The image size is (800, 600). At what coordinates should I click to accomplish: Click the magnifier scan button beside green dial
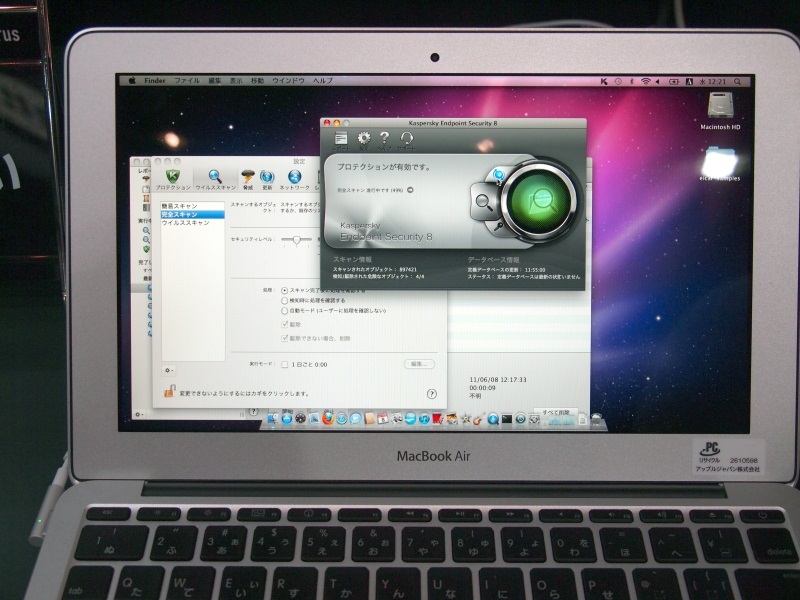[x=483, y=202]
